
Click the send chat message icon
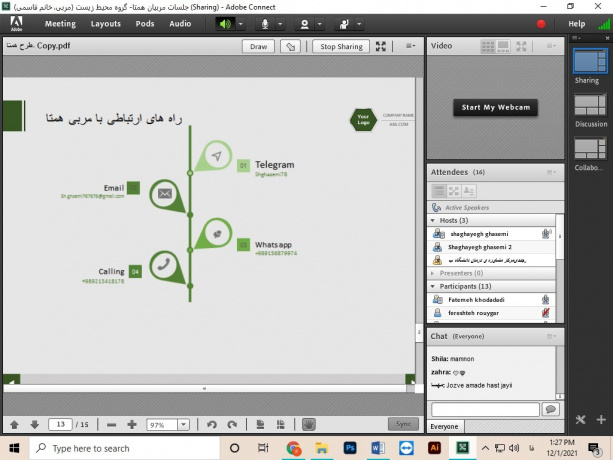click(551, 410)
